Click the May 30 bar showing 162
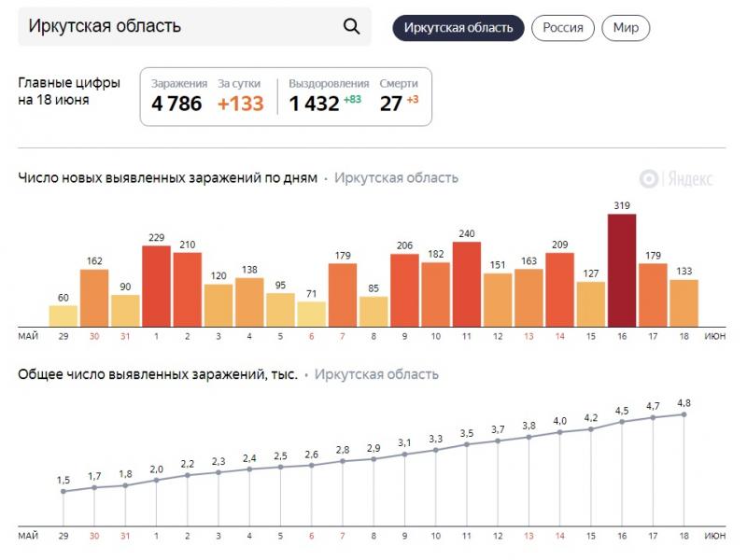Viewport: 747px width, 560px height. (94, 298)
